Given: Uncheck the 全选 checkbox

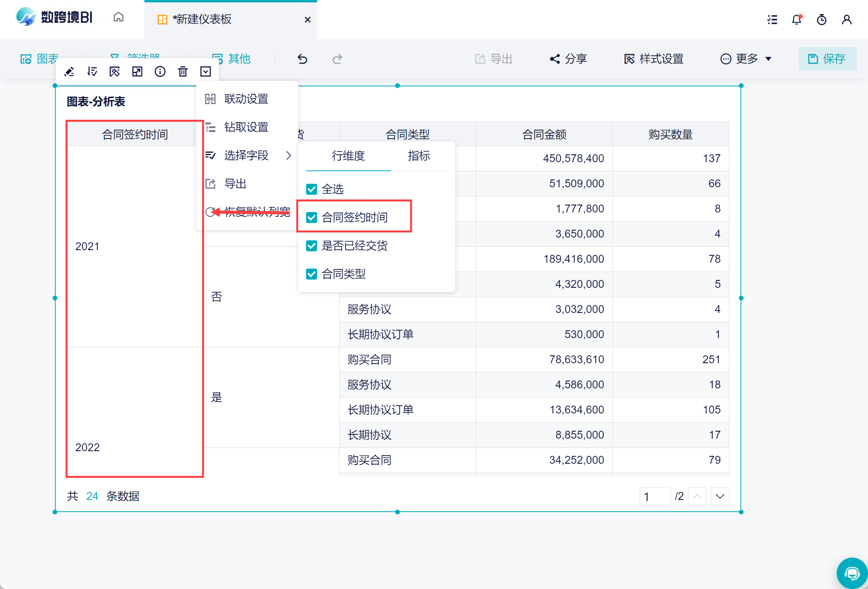Looking at the screenshot, I should (x=312, y=189).
